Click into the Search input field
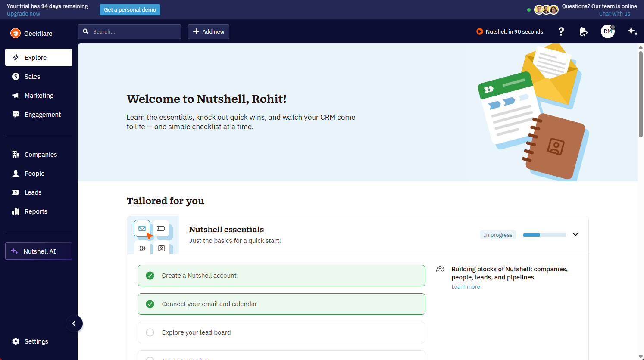 [129, 31]
